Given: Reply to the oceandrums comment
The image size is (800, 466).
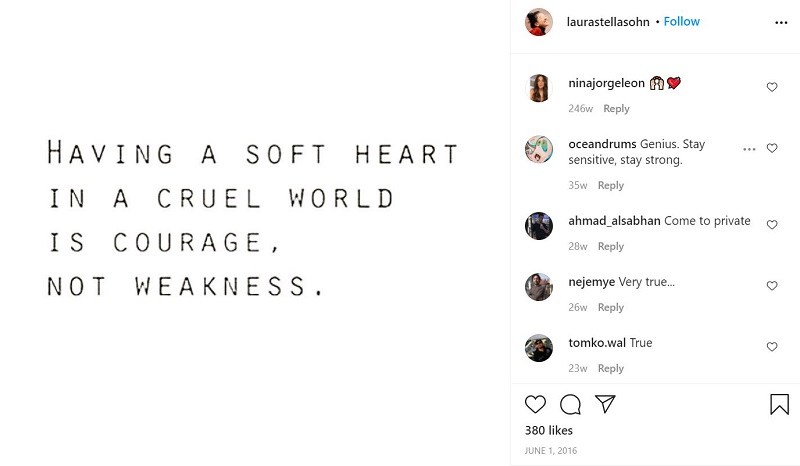Looking at the screenshot, I should 610,185.
